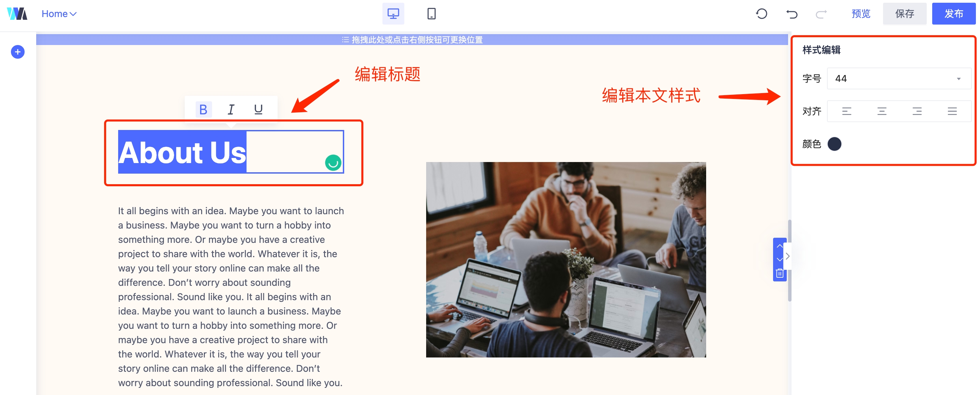Screen dimensions: 980x395
Task: Switch to mobile device view
Action: pyautogui.click(x=431, y=14)
